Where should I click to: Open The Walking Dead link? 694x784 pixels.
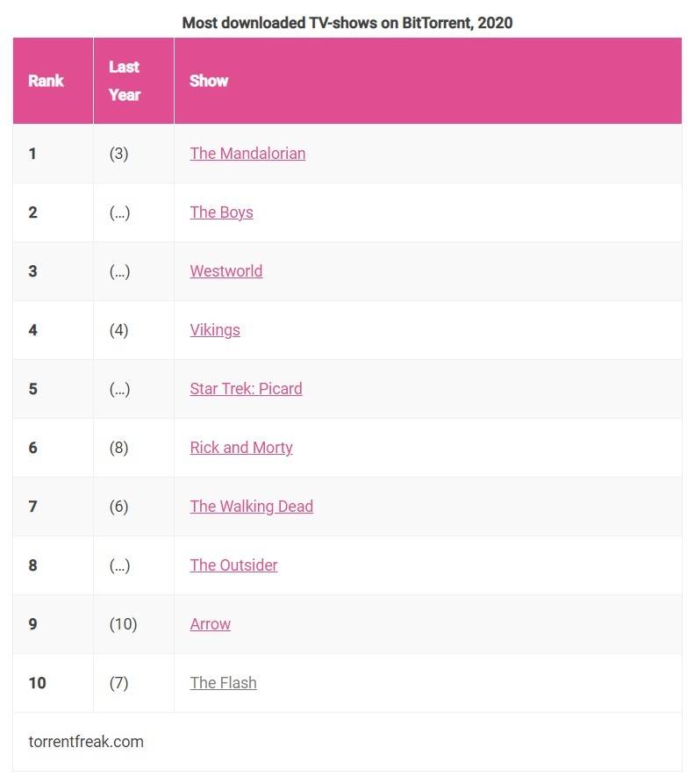[x=251, y=507]
